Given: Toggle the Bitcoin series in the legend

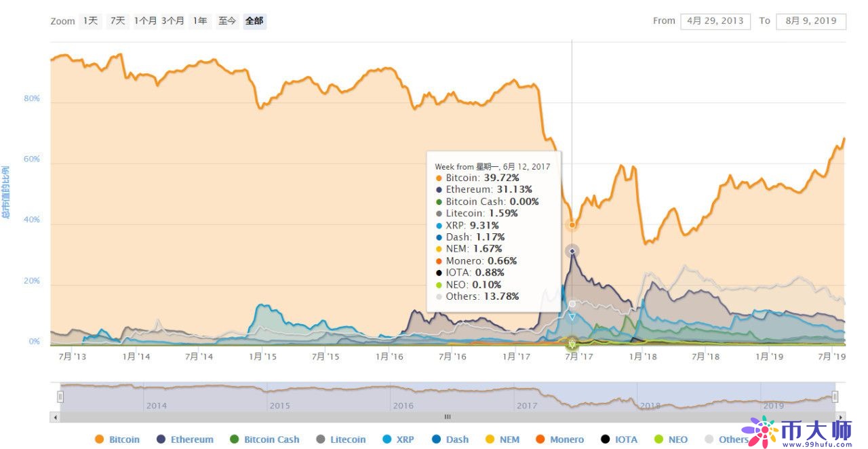Looking at the screenshot, I should (117, 439).
